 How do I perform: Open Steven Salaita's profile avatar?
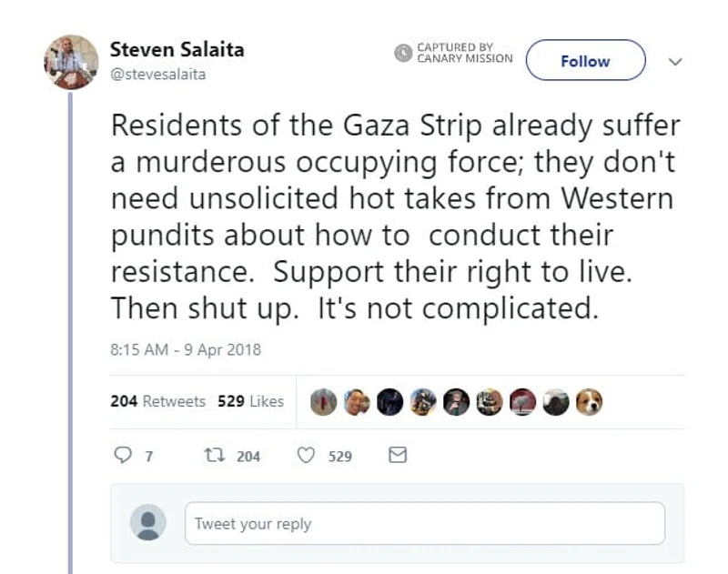tap(68, 59)
